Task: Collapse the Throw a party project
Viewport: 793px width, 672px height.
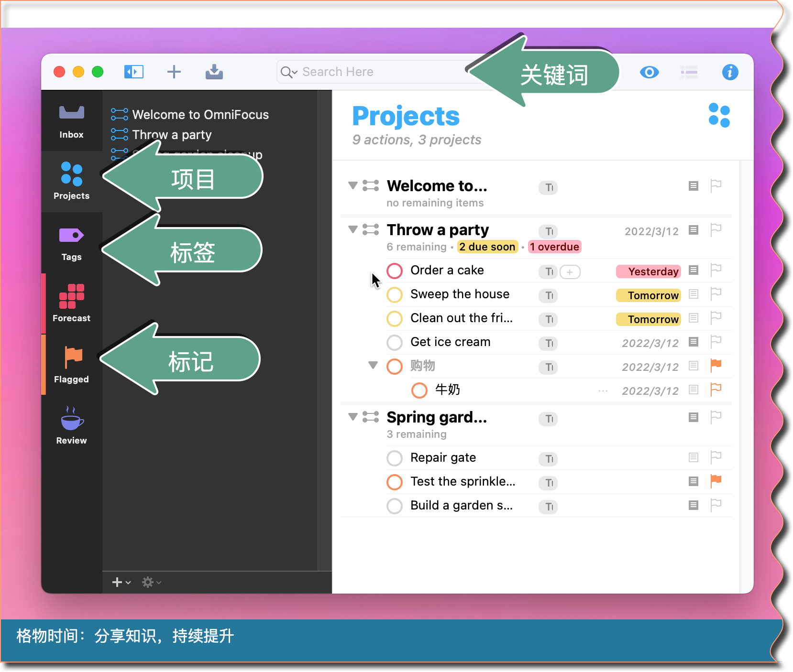Action: click(353, 229)
